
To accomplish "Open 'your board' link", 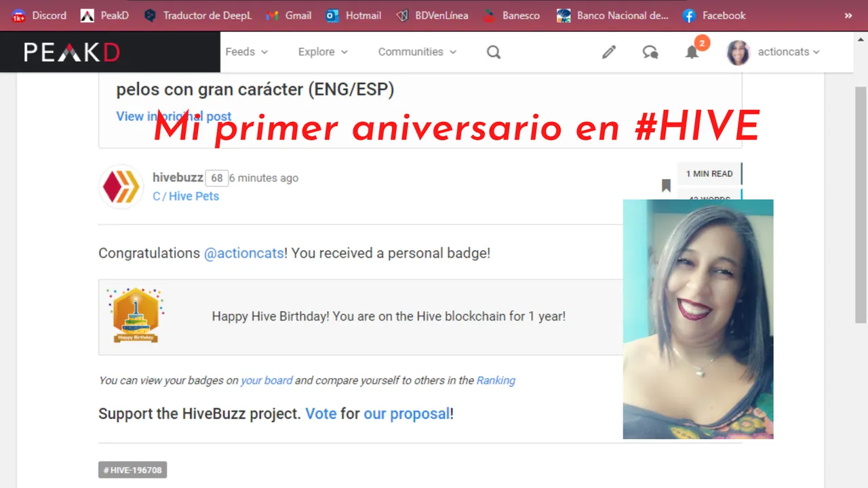I will (267, 380).
